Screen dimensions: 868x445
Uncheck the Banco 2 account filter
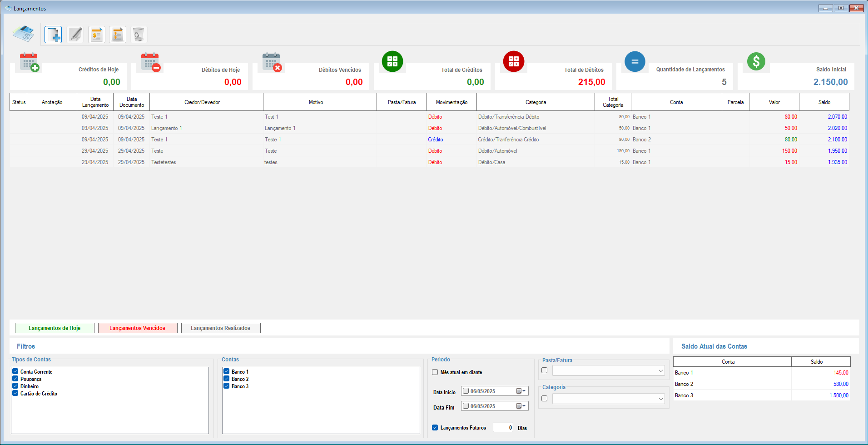click(x=226, y=379)
